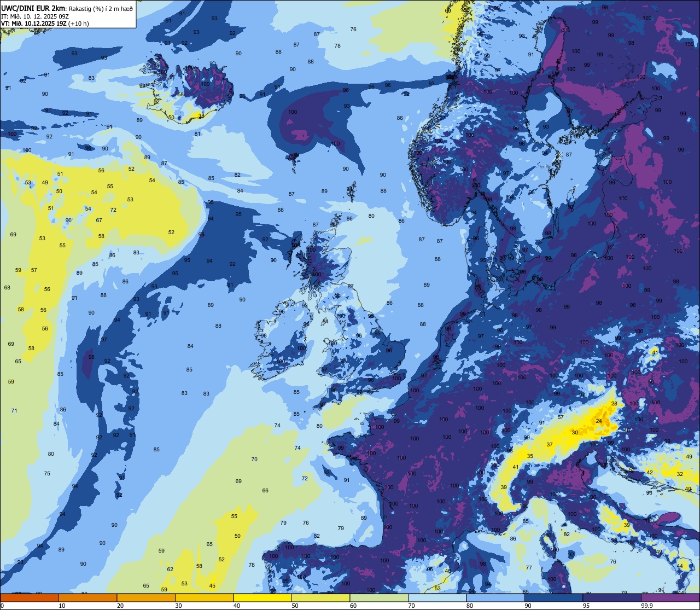
Task: Click the humidity value "32" on the map
Action: (x=680, y=474)
